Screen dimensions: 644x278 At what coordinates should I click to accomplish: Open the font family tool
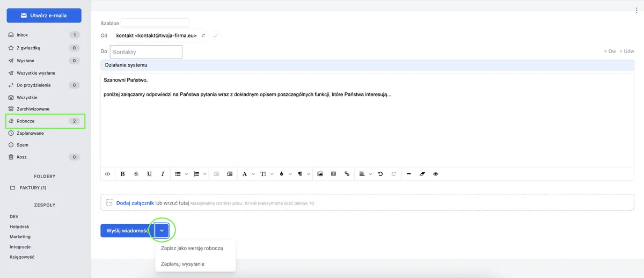(245, 174)
